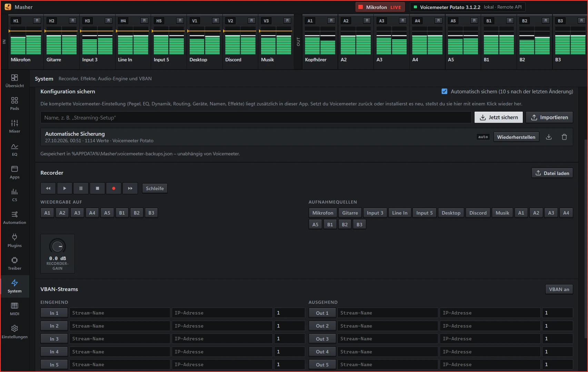
Task: Delete the Automatische Sicherung backup
Action: coord(564,137)
